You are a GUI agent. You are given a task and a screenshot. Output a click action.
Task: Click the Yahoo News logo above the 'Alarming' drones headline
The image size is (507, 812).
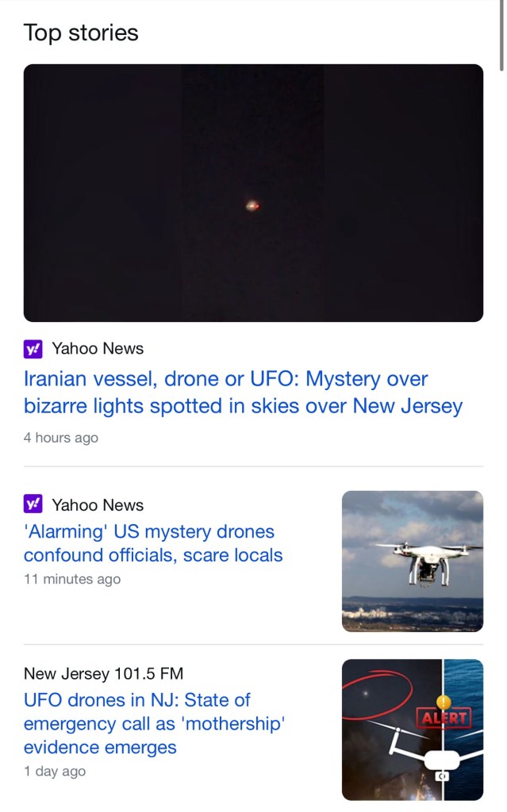pyautogui.click(x=33, y=505)
